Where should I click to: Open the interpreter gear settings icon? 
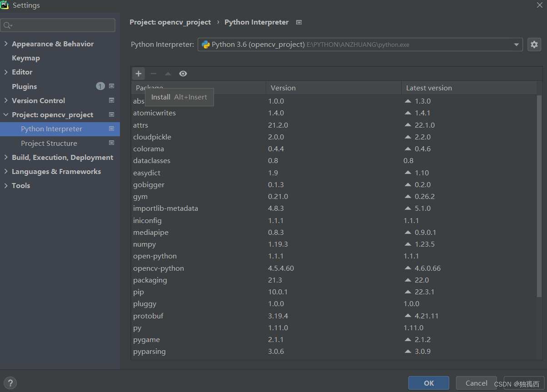pyautogui.click(x=534, y=45)
